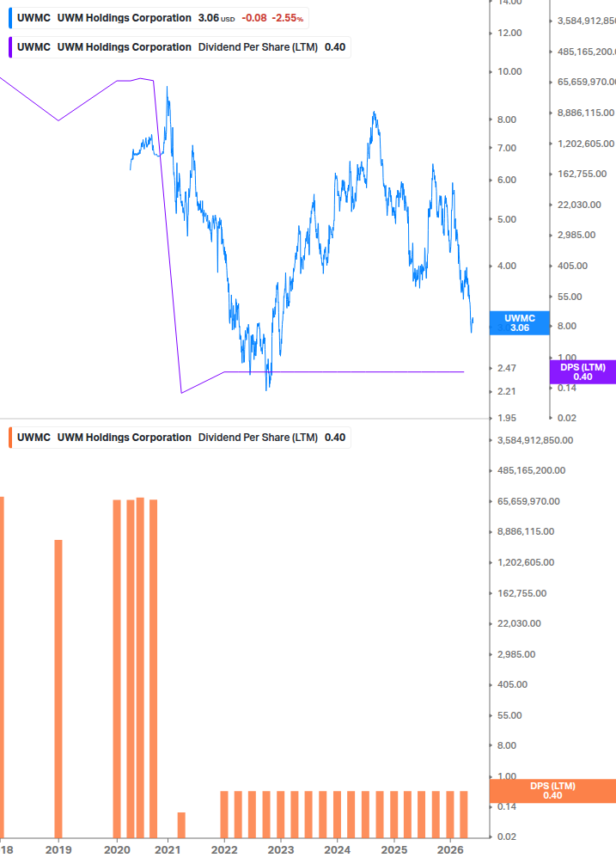Viewport: 616px width, 864px height.
Task: Click the 2026 year label on the time axis
Action: point(450,850)
